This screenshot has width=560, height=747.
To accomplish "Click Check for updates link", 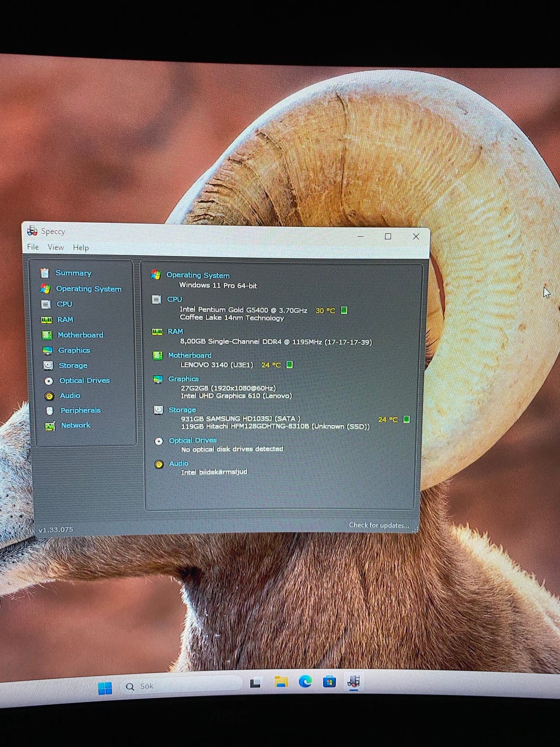I will (x=379, y=525).
